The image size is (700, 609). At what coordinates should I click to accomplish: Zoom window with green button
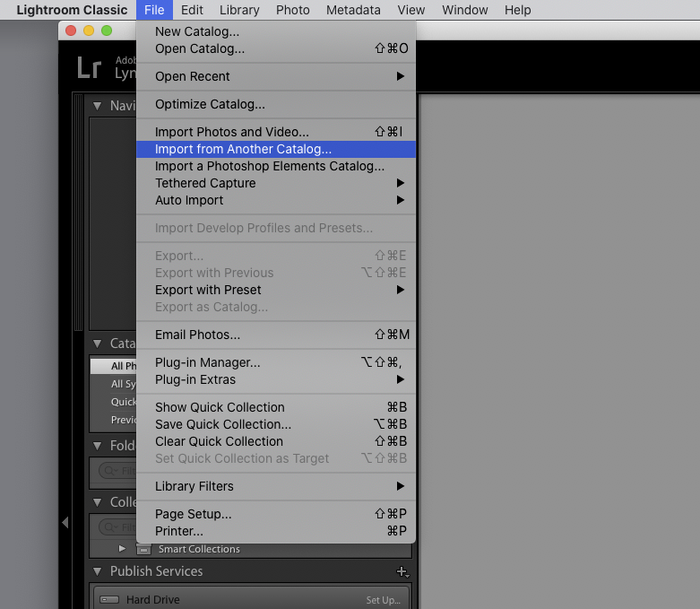(x=107, y=30)
